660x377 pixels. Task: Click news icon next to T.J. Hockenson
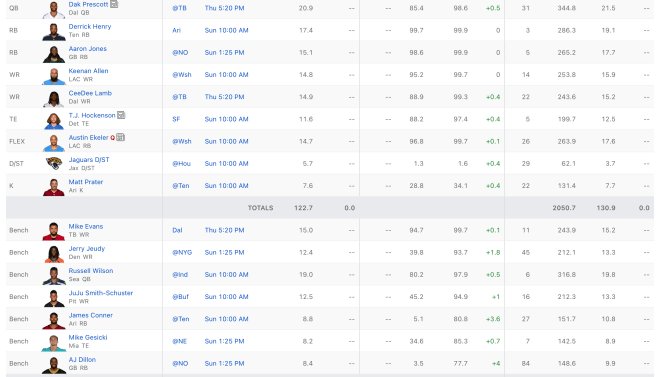[x=121, y=115]
